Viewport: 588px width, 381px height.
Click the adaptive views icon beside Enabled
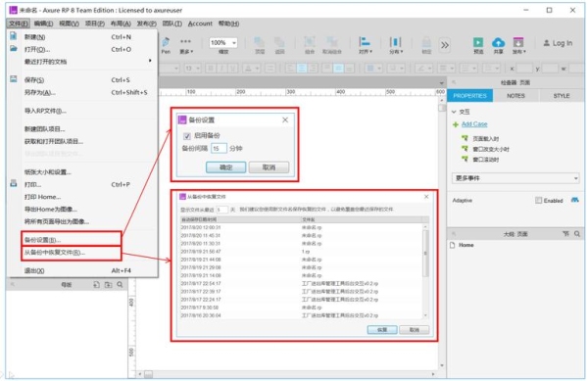(x=575, y=200)
